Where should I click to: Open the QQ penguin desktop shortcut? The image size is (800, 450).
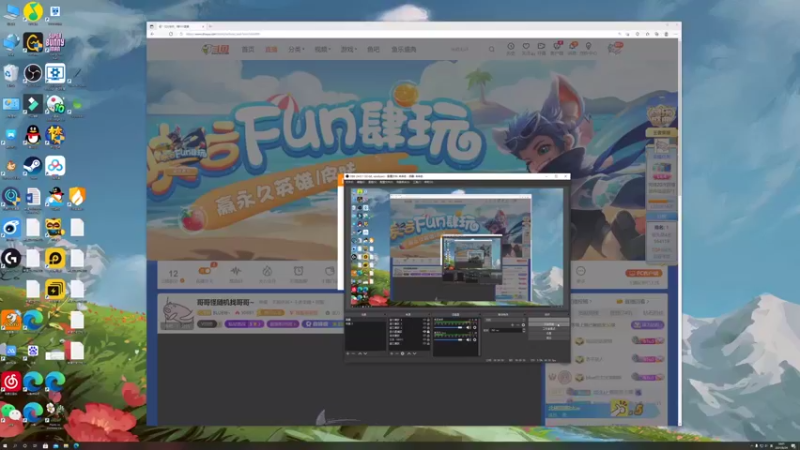(x=33, y=135)
